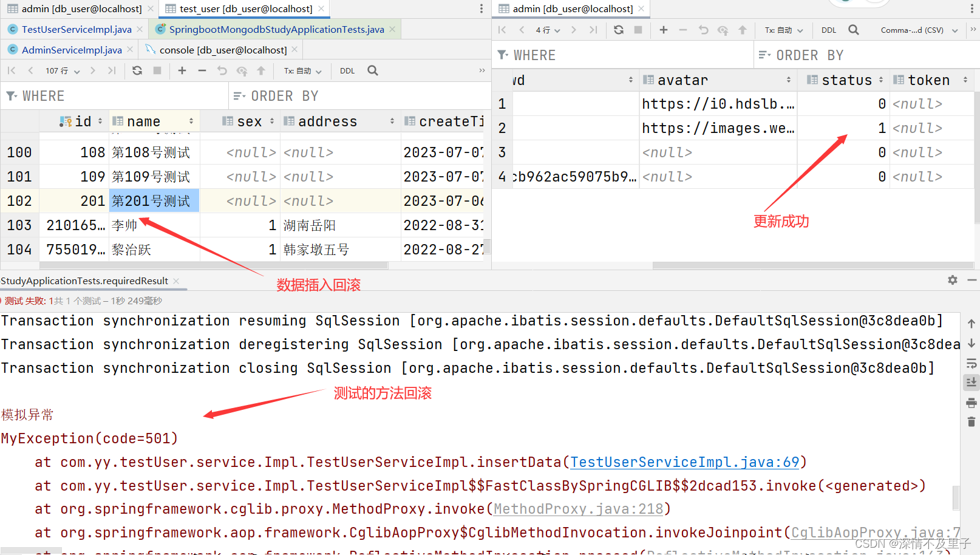This screenshot has width=980, height=555.
Task: Open the Comma-...d (CSV) export format dropdown
Action: click(919, 30)
